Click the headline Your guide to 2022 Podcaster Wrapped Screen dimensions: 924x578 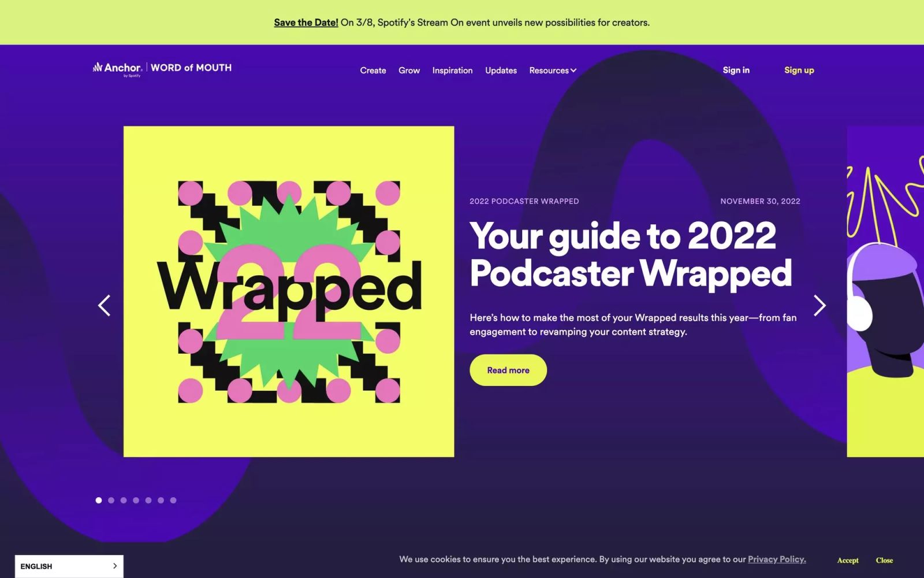pos(631,254)
